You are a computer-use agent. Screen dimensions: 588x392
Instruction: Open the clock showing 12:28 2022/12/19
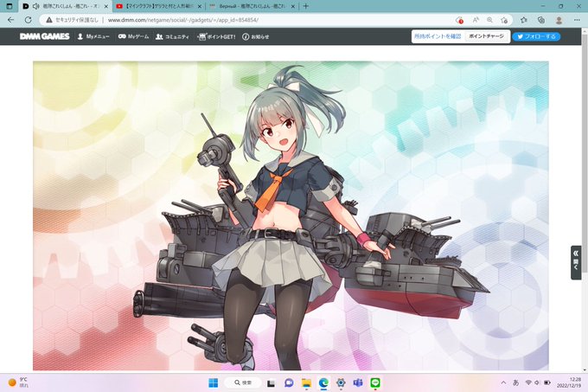[569, 382]
